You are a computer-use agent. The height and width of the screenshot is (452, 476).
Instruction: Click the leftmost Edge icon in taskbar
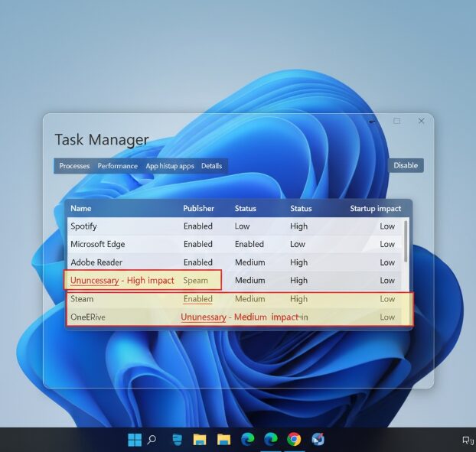[x=247, y=439]
